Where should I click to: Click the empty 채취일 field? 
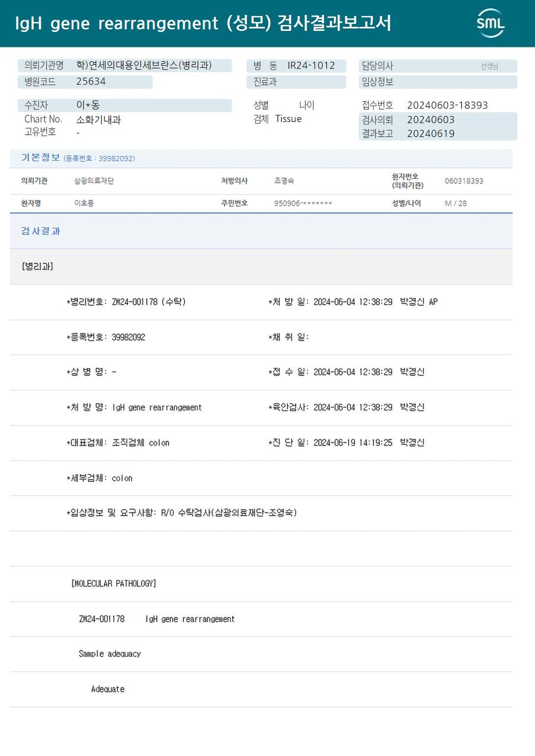pos(288,337)
